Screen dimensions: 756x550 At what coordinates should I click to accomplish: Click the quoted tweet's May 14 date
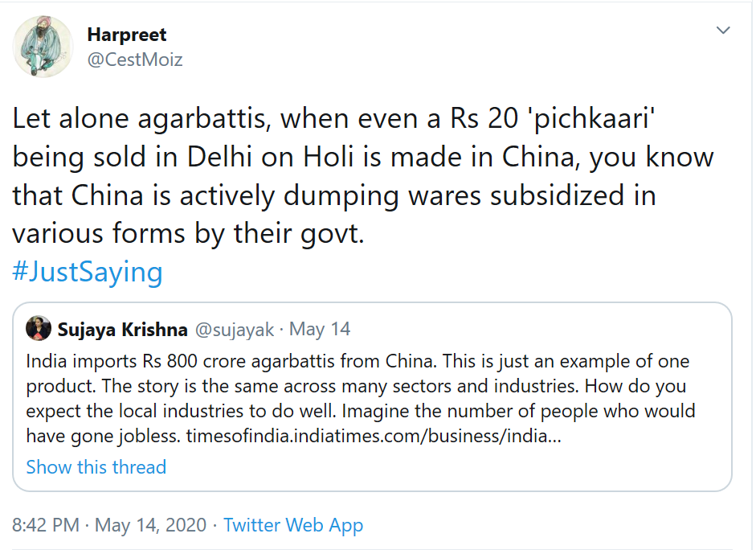[320, 330]
